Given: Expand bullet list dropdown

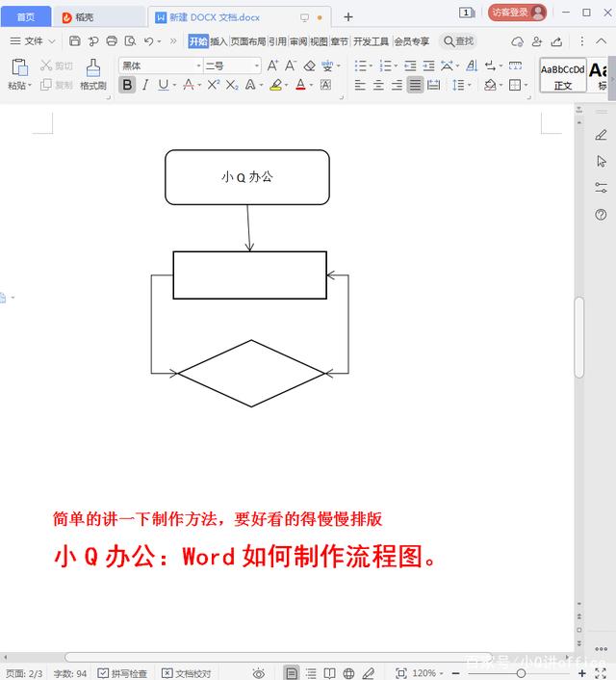Looking at the screenshot, I should point(371,65).
